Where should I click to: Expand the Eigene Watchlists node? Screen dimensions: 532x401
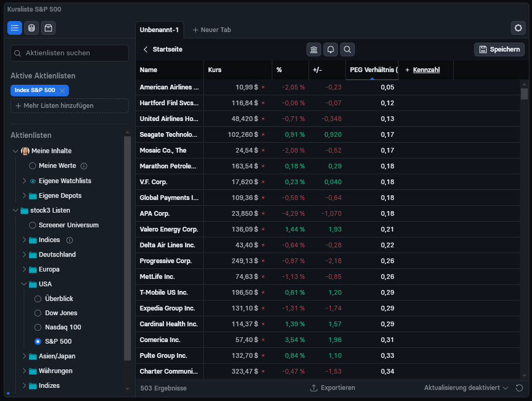coord(24,181)
